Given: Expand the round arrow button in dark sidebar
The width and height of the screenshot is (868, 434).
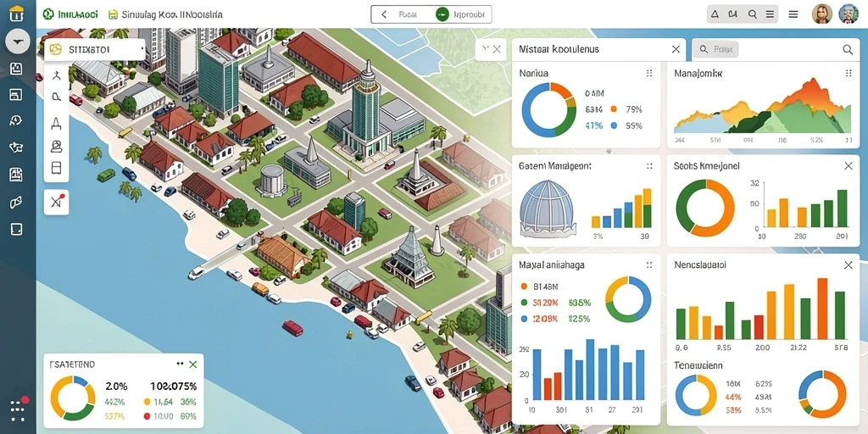Looking at the screenshot, I should 18,42.
